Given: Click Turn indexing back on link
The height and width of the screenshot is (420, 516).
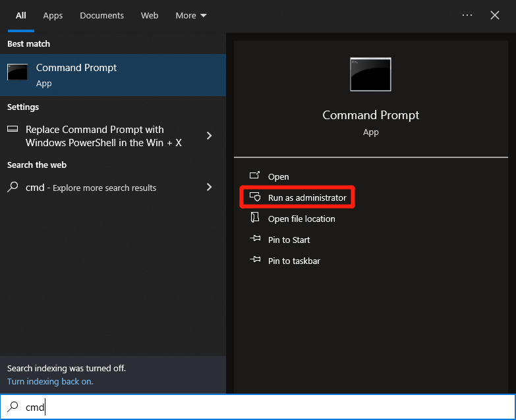Looking at the screenshot, I should pos(50,382).
